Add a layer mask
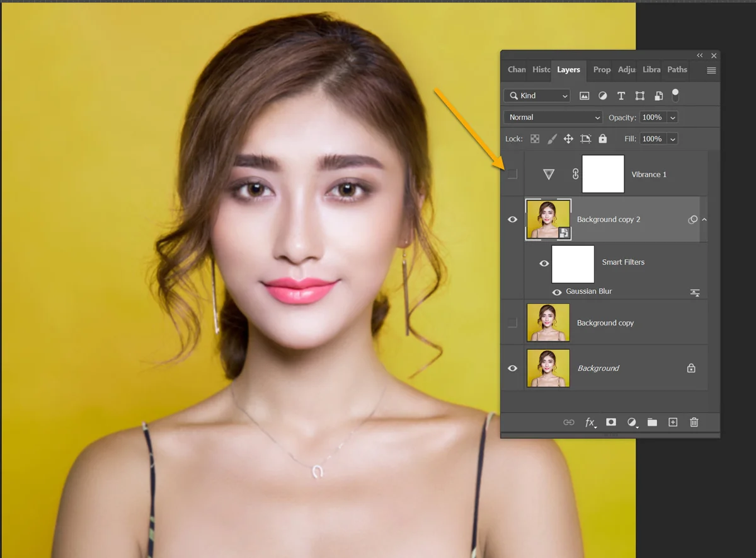 point(611,422)
